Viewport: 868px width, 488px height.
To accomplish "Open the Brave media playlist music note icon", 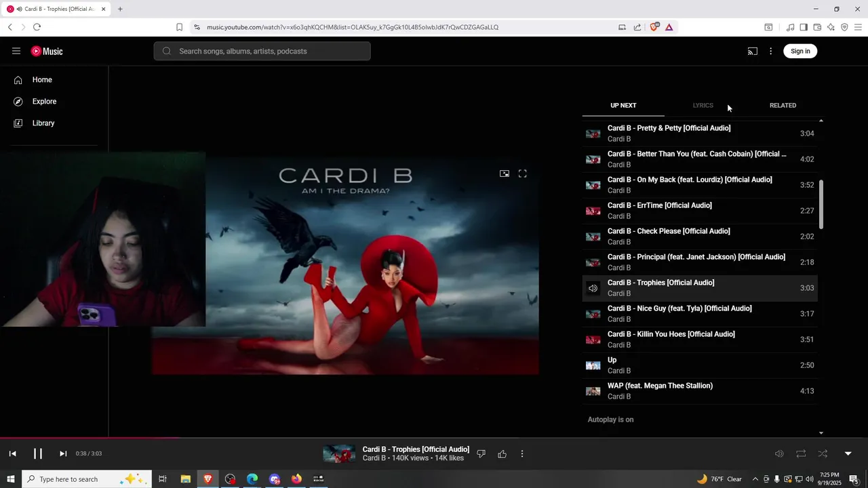I will (790, 27).
